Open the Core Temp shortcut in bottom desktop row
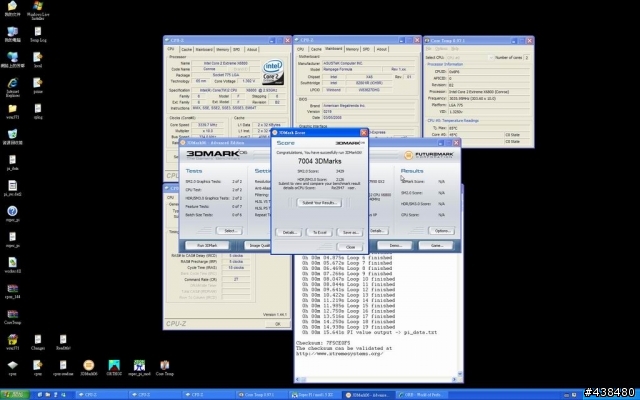Viewport: 640px width, 400px height. coord(164,367)
